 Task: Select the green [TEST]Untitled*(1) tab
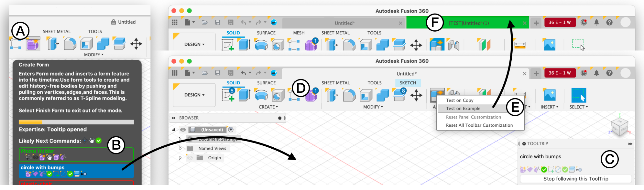pyautogui.click(x=467, y=23)
